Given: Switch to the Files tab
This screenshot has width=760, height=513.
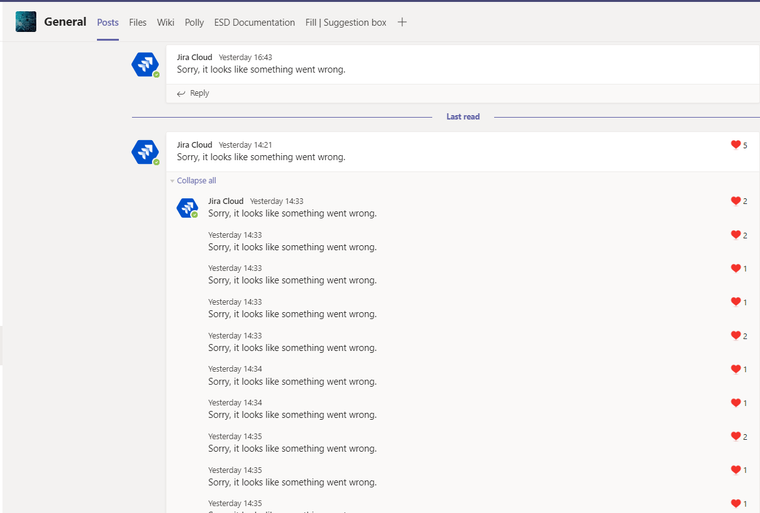Looking at the screenshot, I should pos(138,22).
